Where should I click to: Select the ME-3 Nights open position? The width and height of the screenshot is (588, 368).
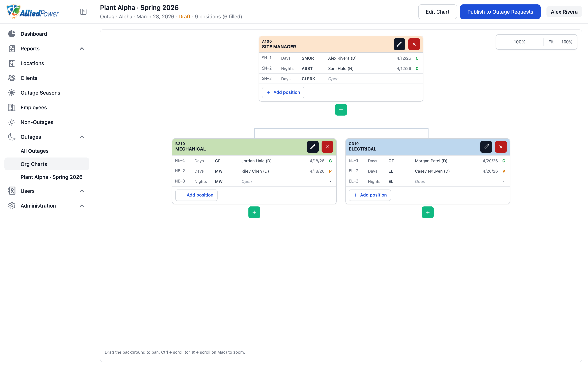[x=254, y=182]
